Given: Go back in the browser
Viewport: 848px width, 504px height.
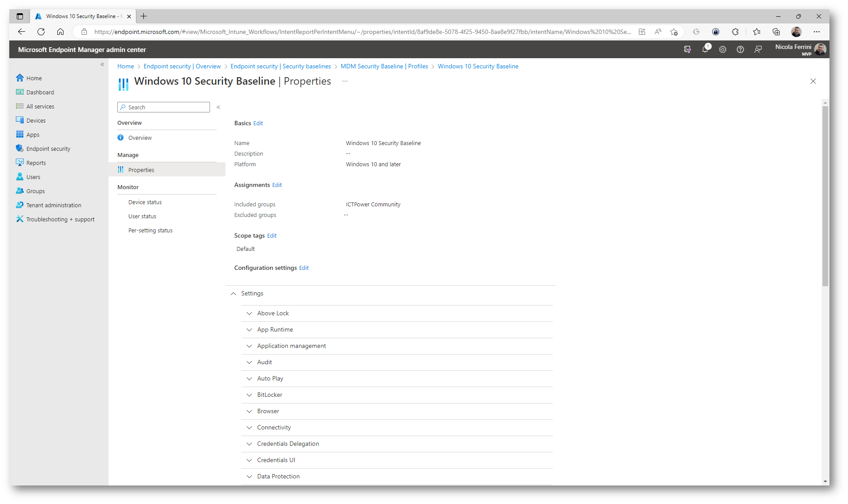Looking at the screenshot, I should [22, 32].
